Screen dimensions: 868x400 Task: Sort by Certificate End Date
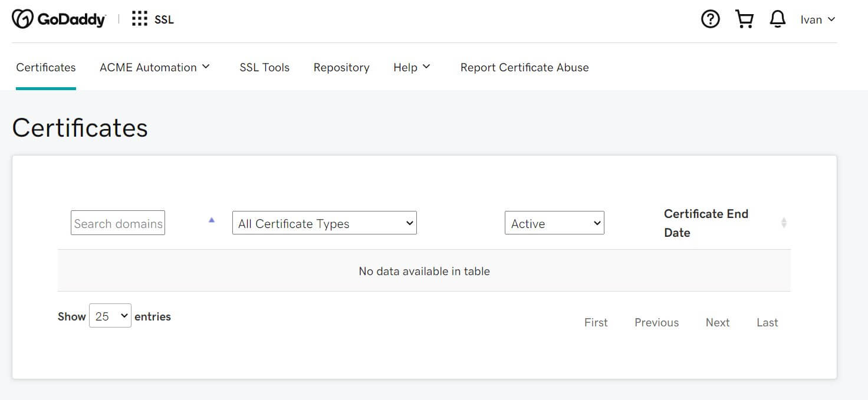coord(706,223)
